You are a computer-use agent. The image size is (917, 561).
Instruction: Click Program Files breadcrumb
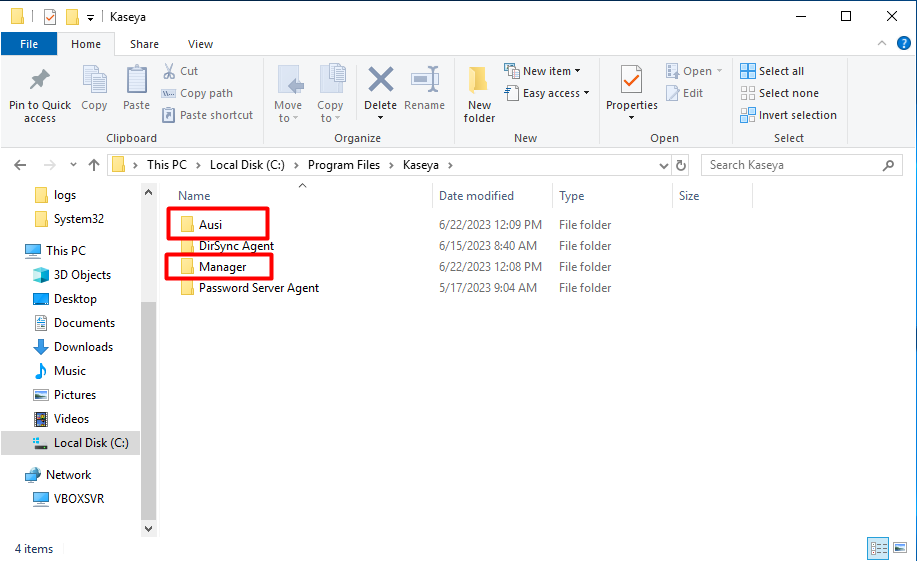point(344,165)
